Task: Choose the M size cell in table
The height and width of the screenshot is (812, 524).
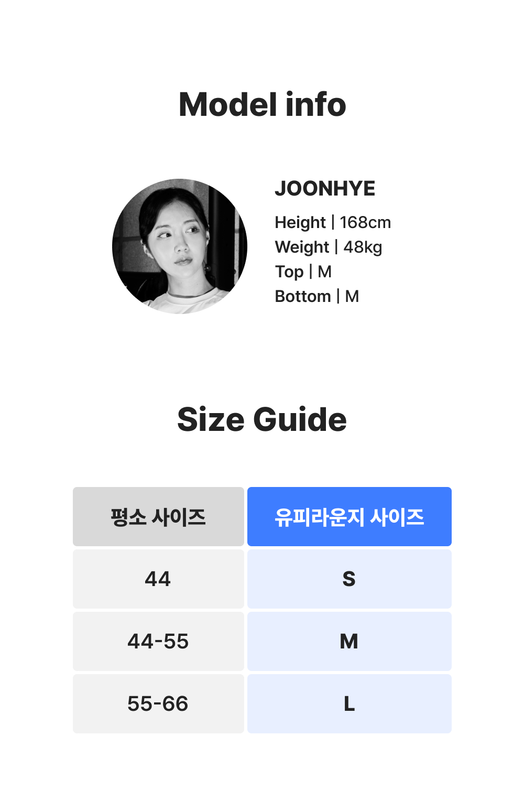Action: click(x=350, y=641)
